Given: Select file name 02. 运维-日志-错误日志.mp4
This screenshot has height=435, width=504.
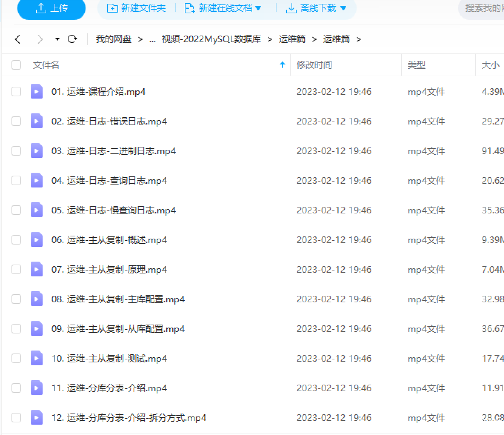Looking at the screenshot, I should (x=109, y=121).
